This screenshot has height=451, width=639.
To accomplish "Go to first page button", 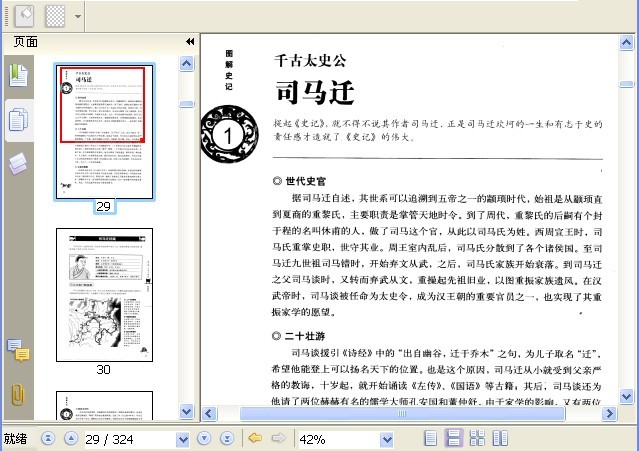I will pyautogui.click(x=48, y=438).
